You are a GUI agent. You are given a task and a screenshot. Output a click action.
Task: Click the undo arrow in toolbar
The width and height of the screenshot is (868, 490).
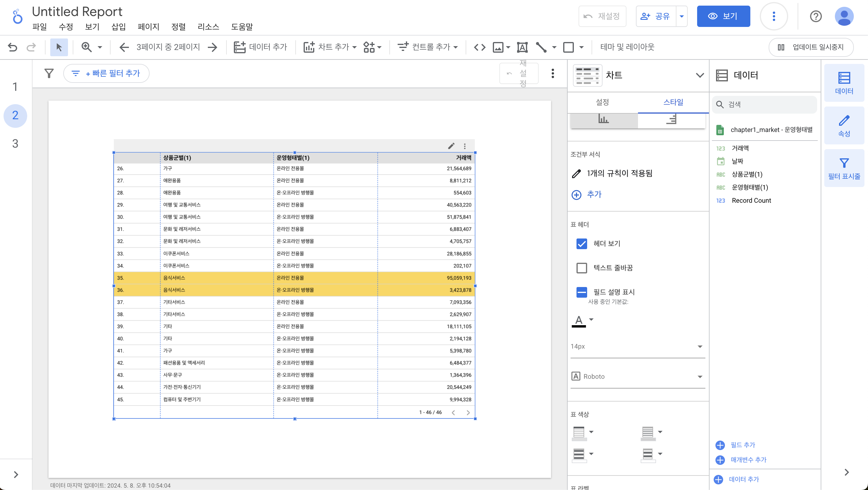click(12, 47)
